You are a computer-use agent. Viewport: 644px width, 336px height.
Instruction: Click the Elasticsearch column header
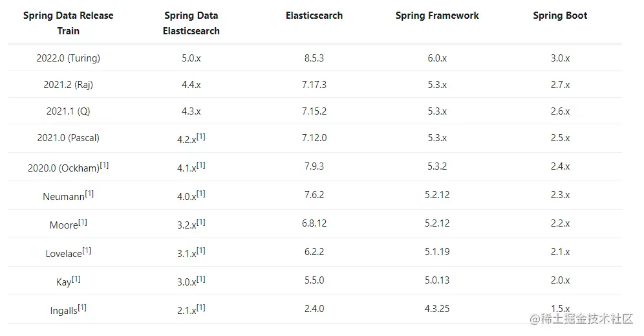[x=314, y=16]
